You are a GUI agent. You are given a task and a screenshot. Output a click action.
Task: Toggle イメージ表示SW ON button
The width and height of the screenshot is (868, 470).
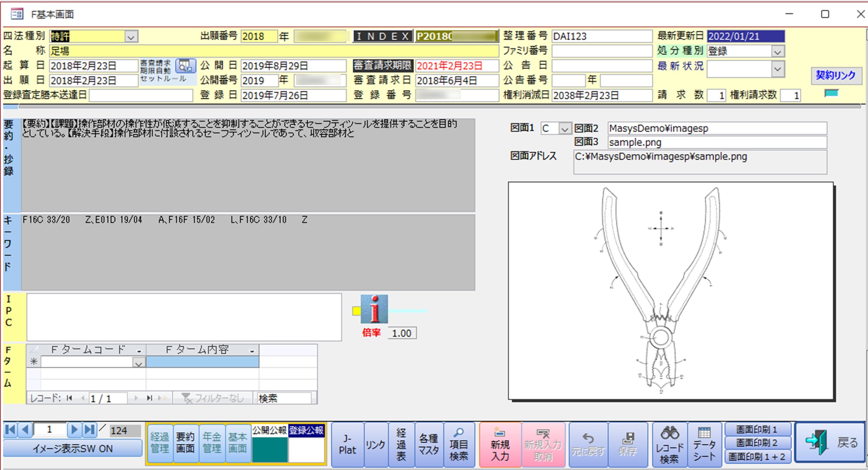(x=73, y=449)
